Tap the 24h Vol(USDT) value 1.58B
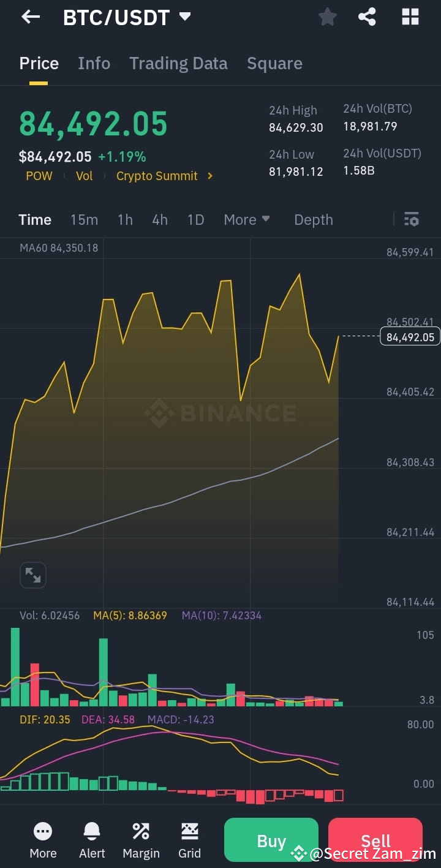The height and width of the screenshot is (868, 441). 359,170
